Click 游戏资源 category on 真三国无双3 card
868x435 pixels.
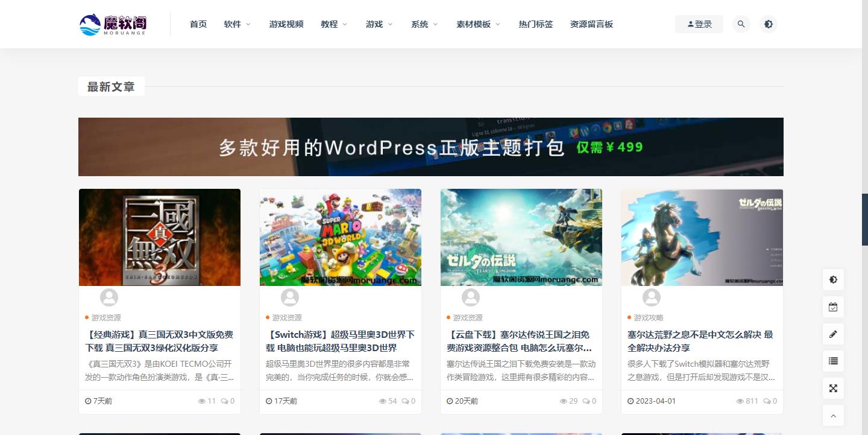pos(106,317)
